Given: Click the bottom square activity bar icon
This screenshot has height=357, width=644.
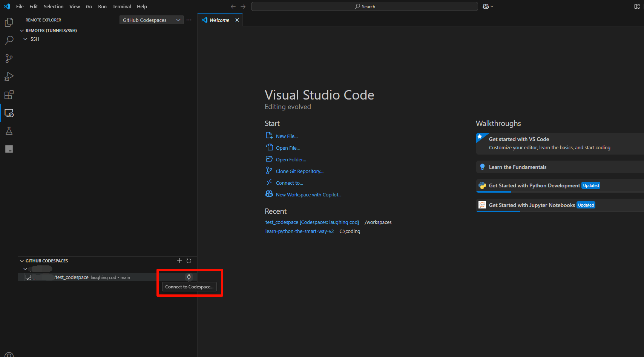Looking at the screenshot, I should (9, 149).
